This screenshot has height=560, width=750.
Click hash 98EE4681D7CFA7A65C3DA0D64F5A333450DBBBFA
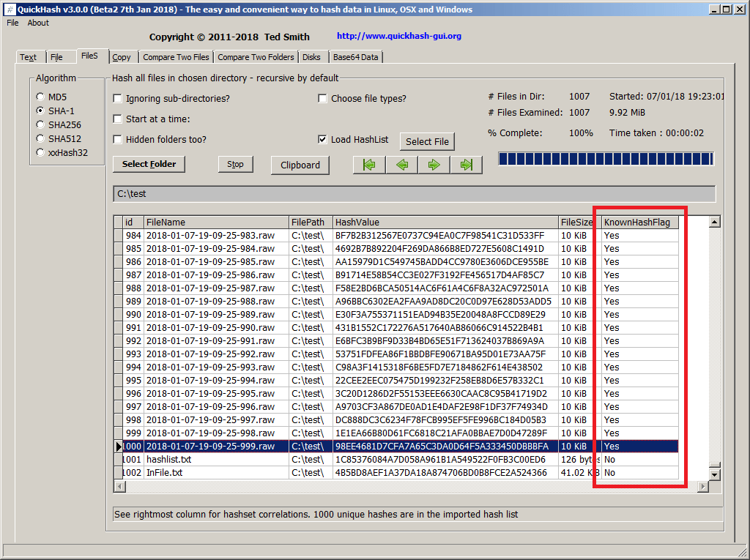tap(446, 447)
